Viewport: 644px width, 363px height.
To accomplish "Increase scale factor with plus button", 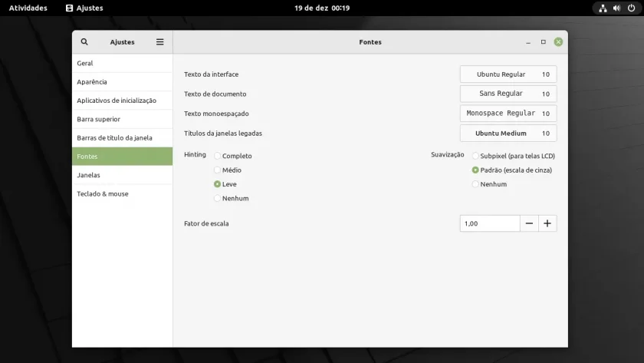I will pyautogui.click(x=547, y=223).
